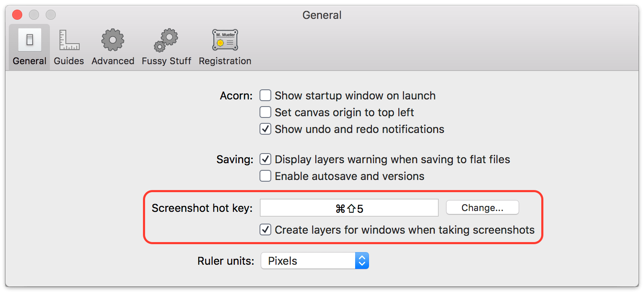Open Guides via the ruler icon
Viewport: 644px width, 292px height.
tap(69, 40)
